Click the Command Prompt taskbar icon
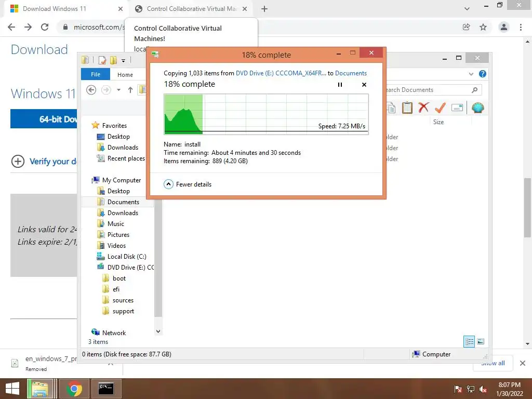The image size is (532, 399). point(106,389)
